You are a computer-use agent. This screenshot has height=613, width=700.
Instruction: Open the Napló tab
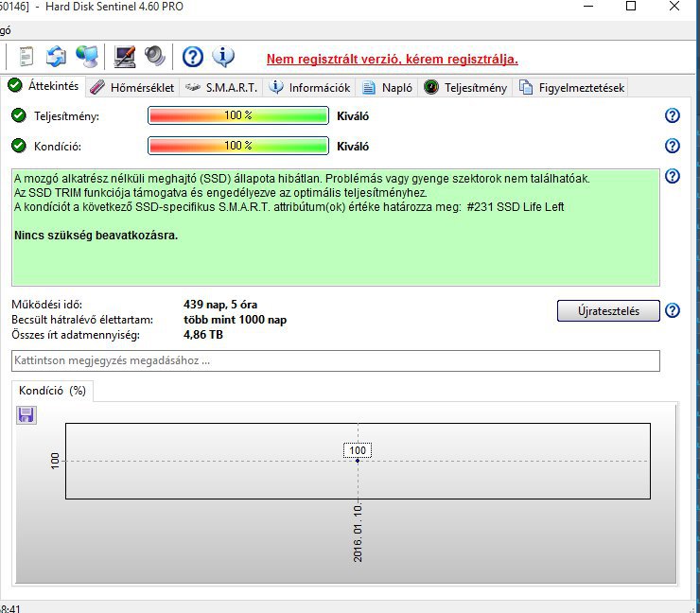click(387, 88)
